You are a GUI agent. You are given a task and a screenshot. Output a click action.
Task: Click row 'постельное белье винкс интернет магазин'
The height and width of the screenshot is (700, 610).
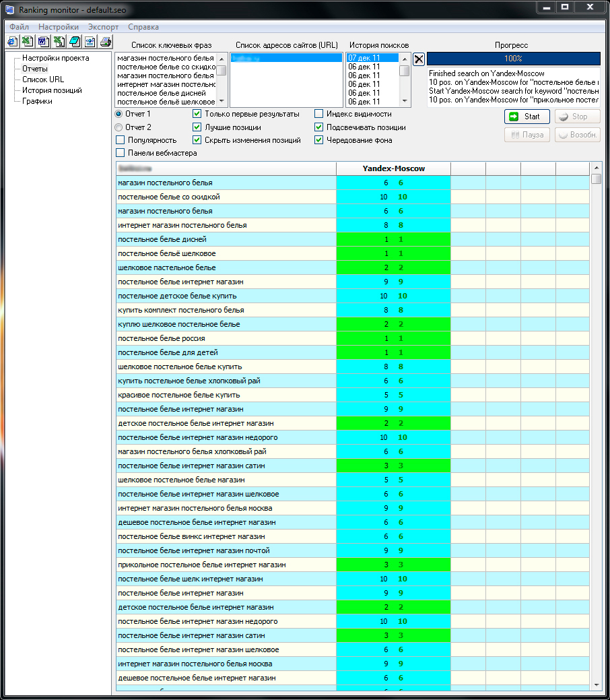[353, 536]
